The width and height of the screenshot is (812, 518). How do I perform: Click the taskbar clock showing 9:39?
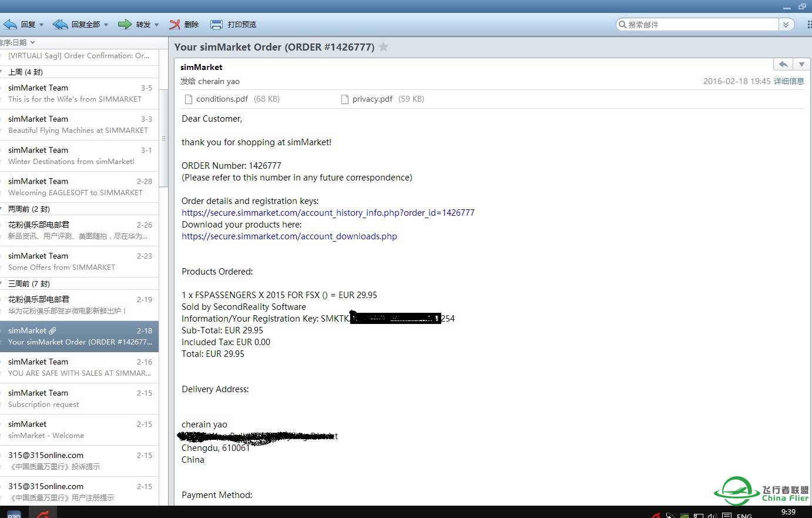[788, 512]
